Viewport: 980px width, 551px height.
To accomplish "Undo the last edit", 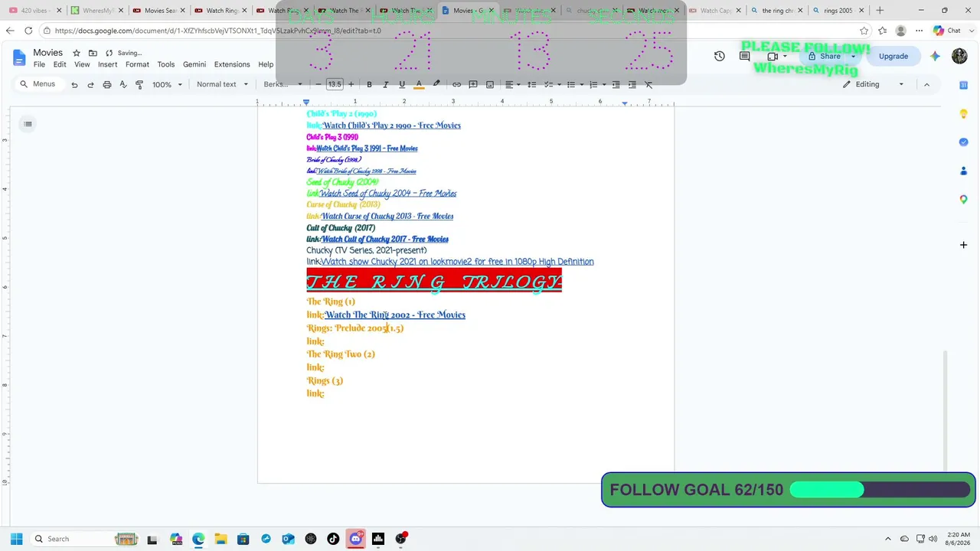I will 74,84.
